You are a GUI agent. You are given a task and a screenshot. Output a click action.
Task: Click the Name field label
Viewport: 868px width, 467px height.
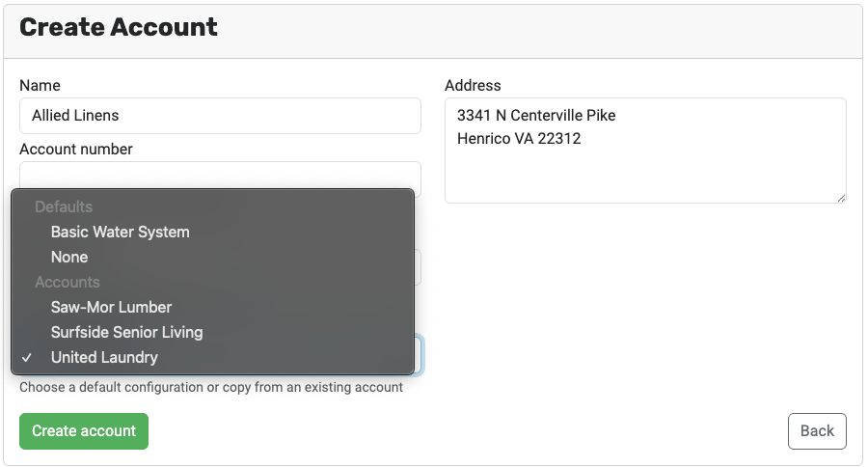40,85
